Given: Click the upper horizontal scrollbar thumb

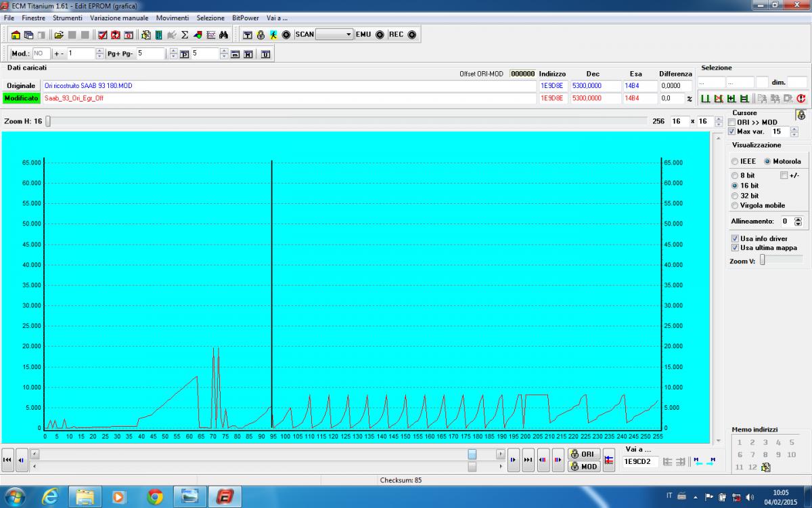Looking at the screenshot, I should pos(472,454).
